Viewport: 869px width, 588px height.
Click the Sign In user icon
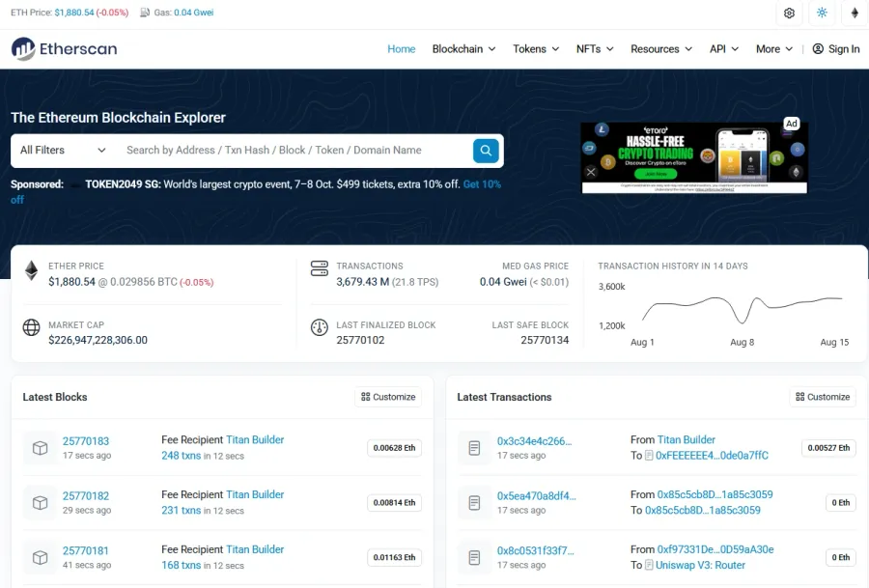818,49
